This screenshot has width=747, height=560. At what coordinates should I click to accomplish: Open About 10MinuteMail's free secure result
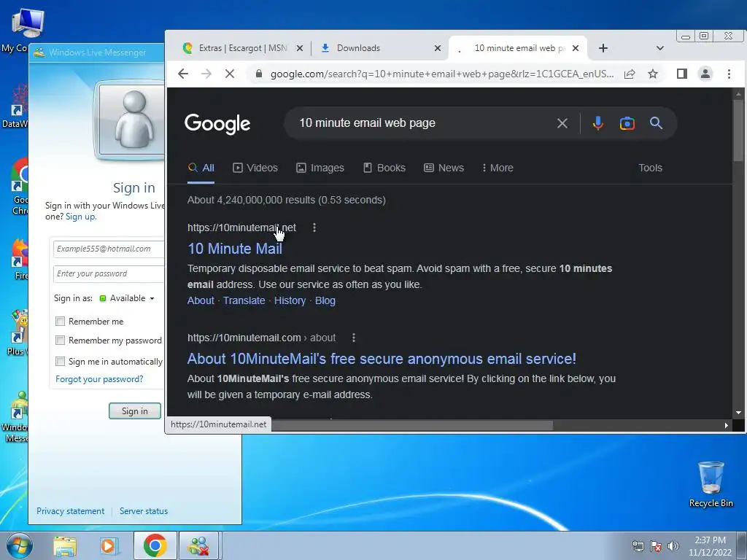click(382, 359)
